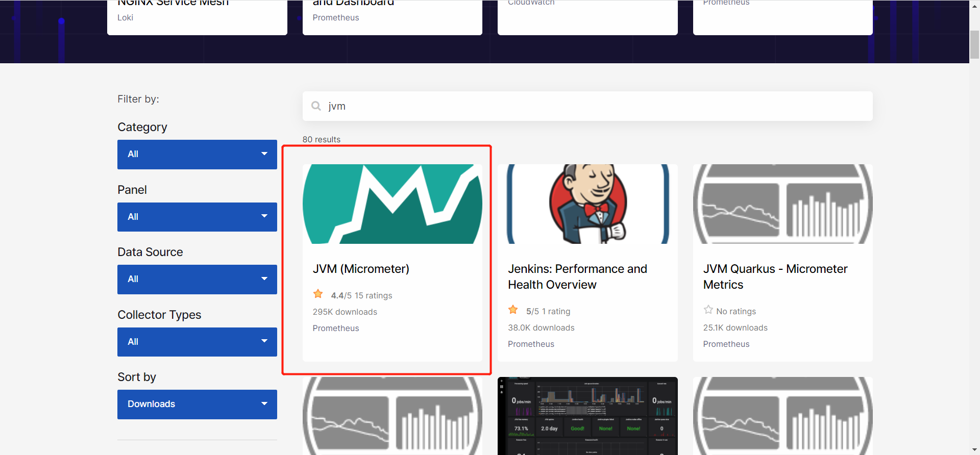Open the JVM (Micrometer) dashboard title
Image resolution: width=980 pixels, height=455 pixels.
tap(361, 269)
